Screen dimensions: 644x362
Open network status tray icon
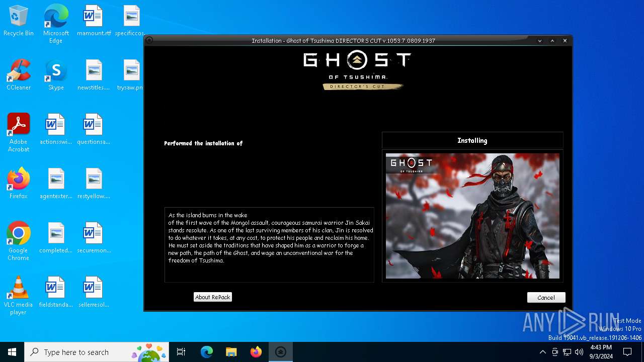click(x=567, y=352)
